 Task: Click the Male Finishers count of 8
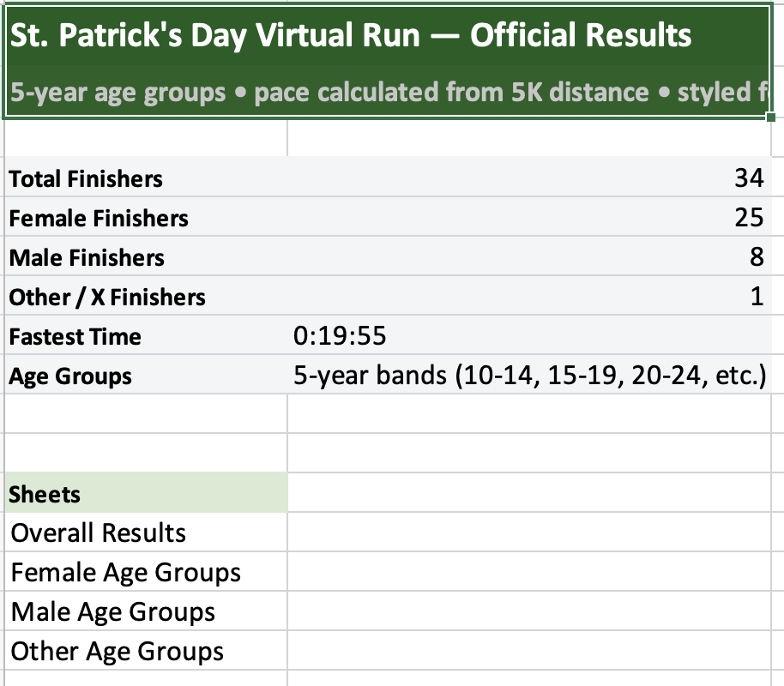point(754,257)
